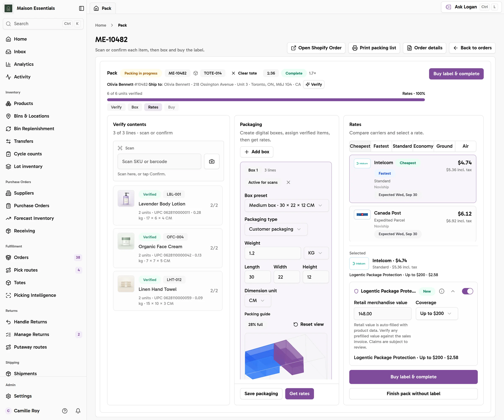
Task: Click Verify address button
Action: click(314, 84)
